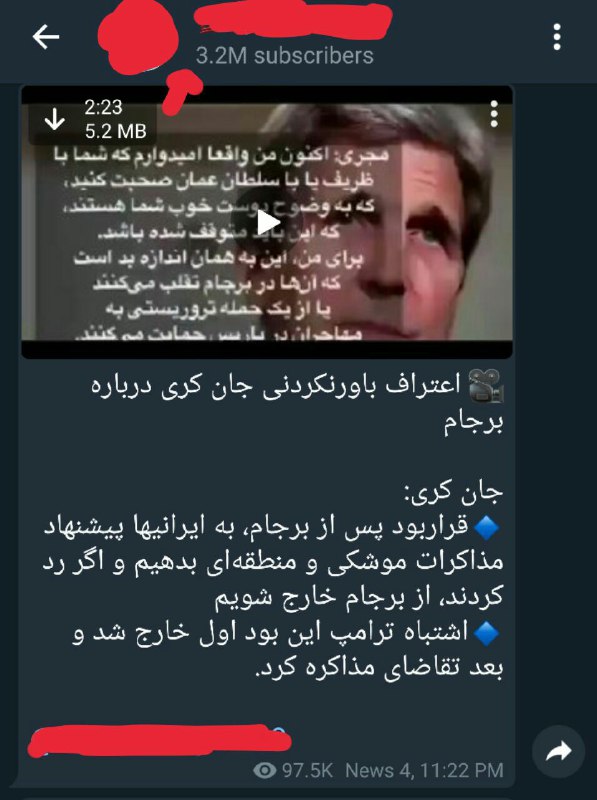597x800 pixels.
Task: Forward the post using the share arrow
Action: (558, 751)
